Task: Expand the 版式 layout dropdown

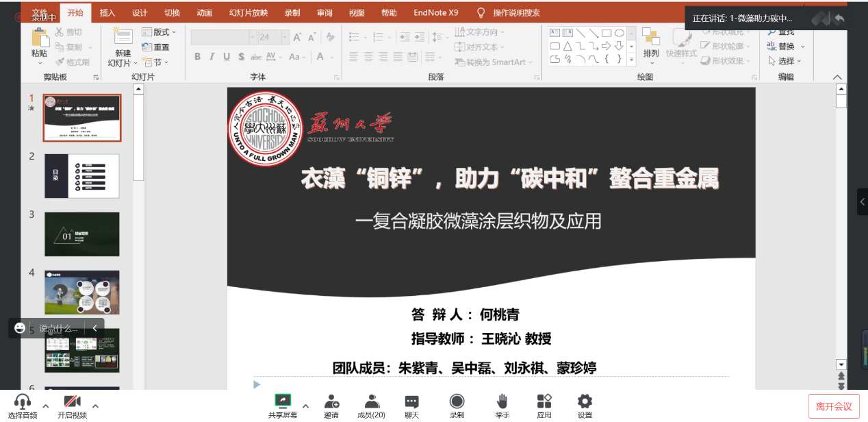Action: pos(159,32)
